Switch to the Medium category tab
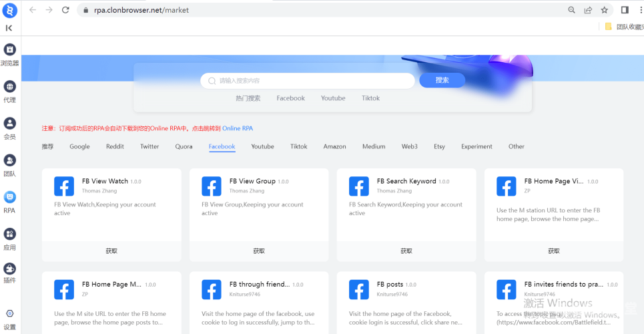644x334 pixels. click(374, 146)
